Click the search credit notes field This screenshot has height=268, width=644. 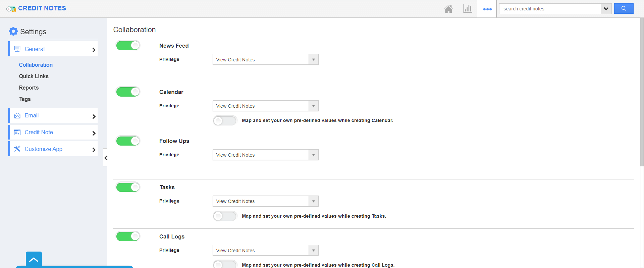(550, 9)
